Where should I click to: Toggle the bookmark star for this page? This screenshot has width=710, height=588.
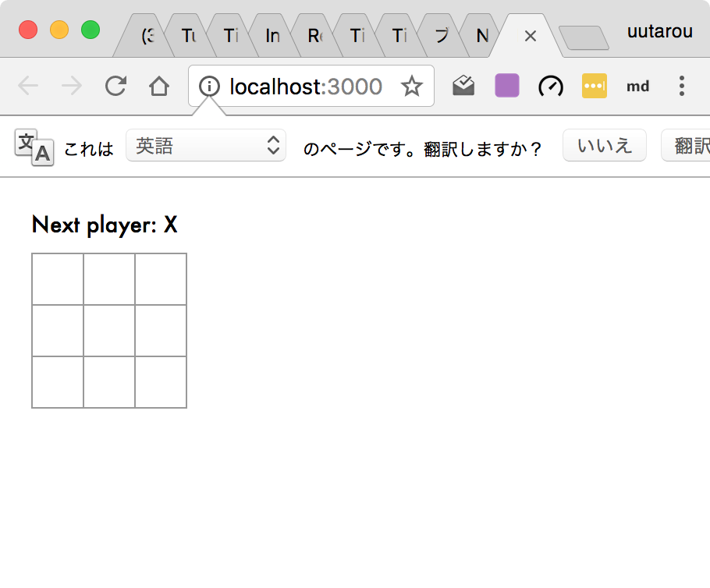tap(411, 87)
